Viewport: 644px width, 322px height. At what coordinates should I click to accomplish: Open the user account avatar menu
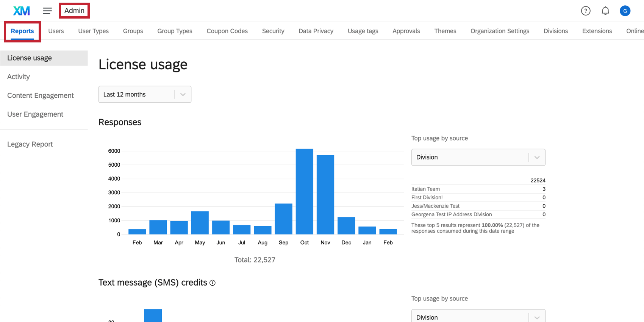click(x=625, y=11)
